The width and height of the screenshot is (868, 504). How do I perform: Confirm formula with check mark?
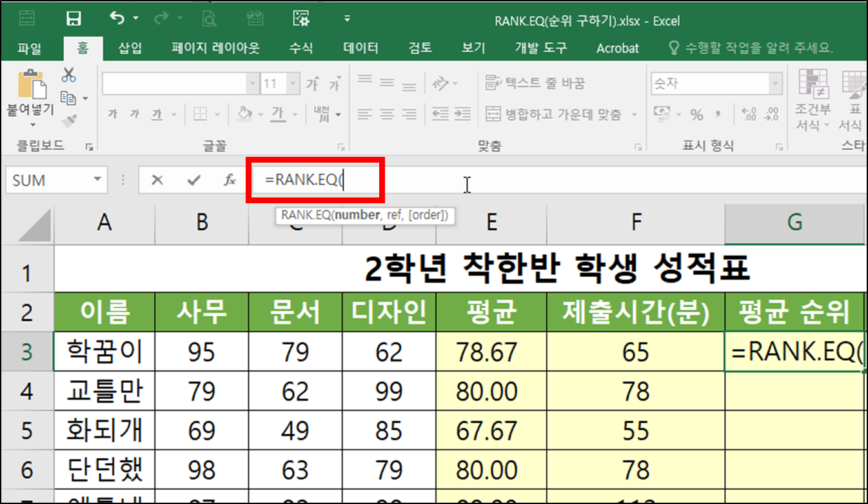(x=193, y=181)
